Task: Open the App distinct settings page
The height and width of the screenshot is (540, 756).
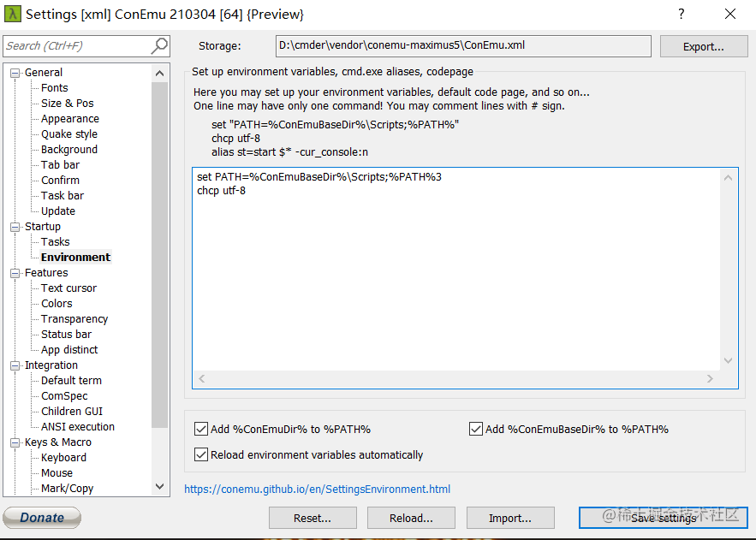Action: (x=69, y=350)
